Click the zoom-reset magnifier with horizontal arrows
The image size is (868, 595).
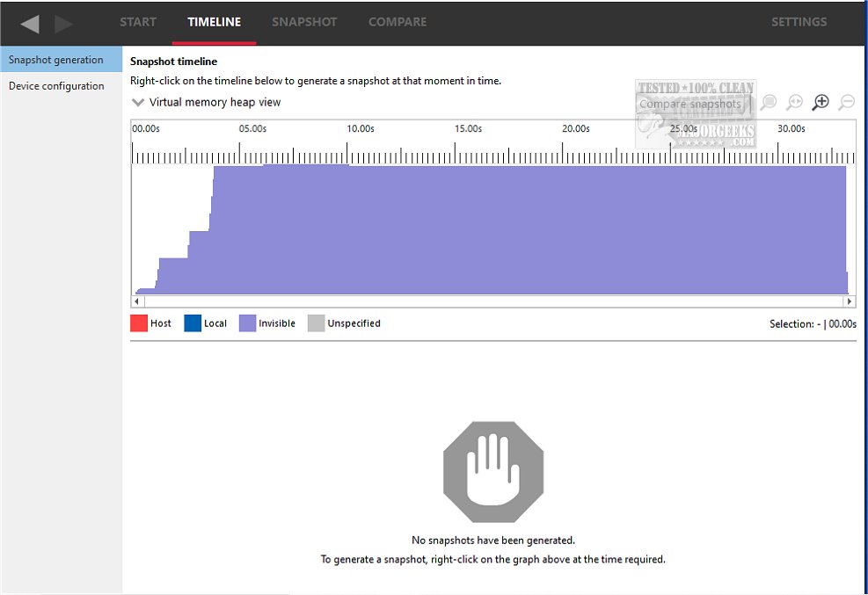coord(794,102)
